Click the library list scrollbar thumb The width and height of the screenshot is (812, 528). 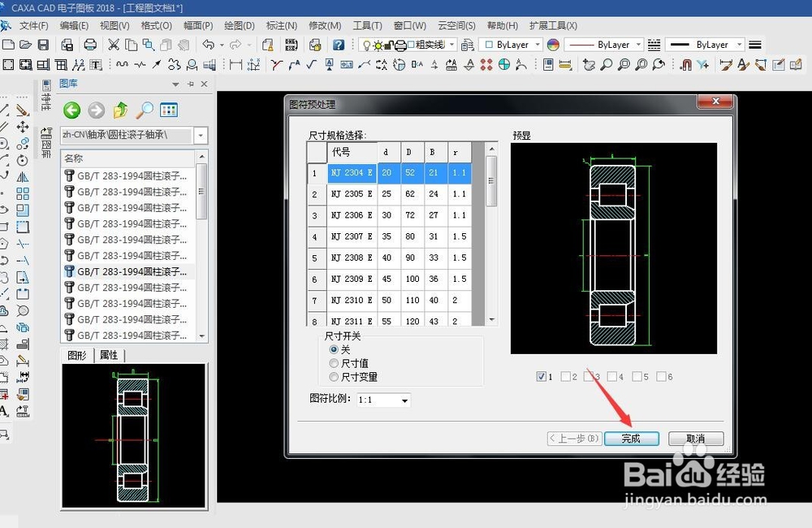(202, 191)
